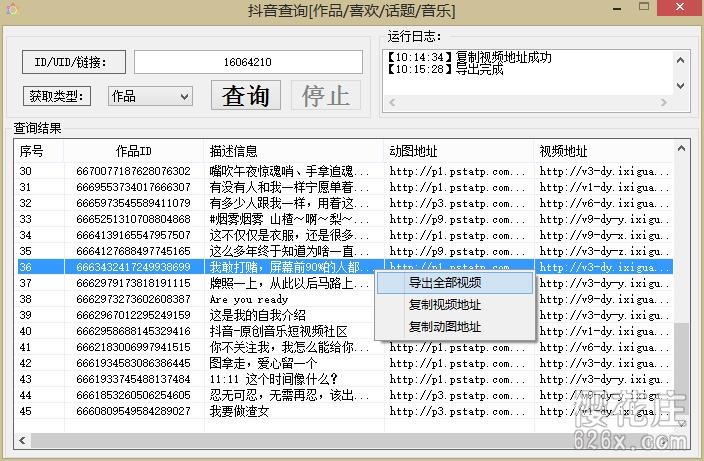Close the 抖音查询 window
The image size is (704, 461).
coord(679,8)
